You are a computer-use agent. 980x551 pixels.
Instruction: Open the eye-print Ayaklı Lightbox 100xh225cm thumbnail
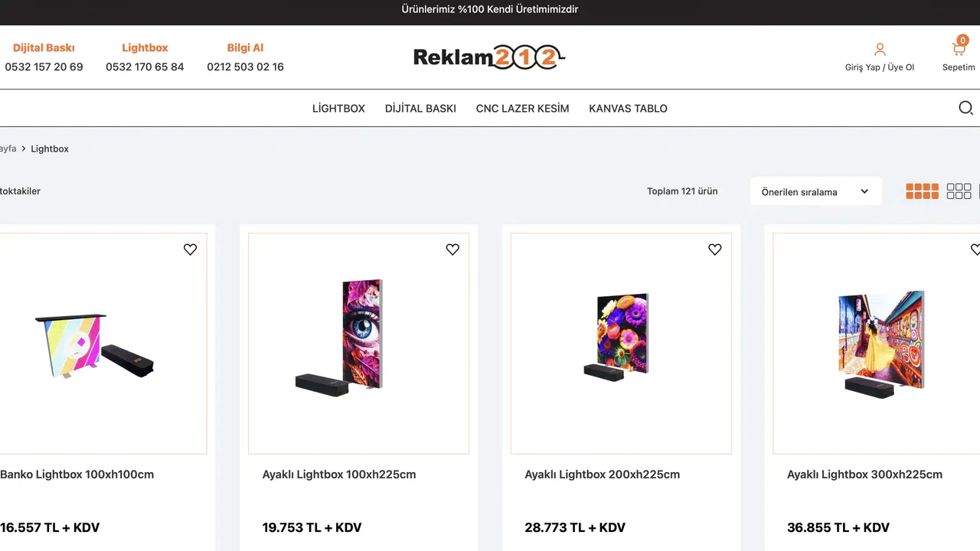(x=358, y=344)
